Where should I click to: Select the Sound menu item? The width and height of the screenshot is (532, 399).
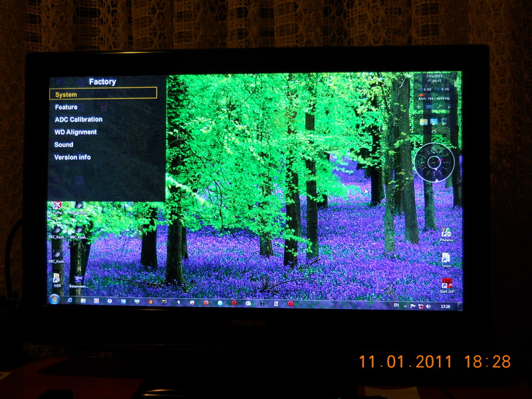click(x=64, y=145)
